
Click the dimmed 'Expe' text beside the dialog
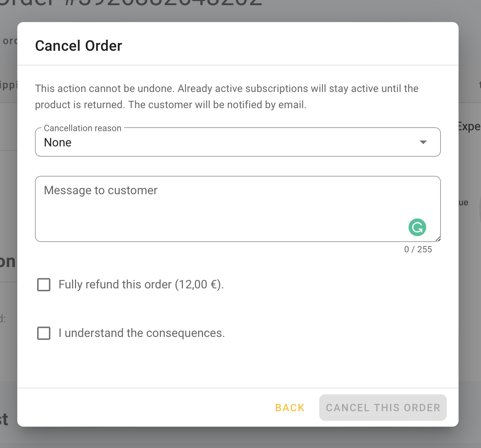470,127
